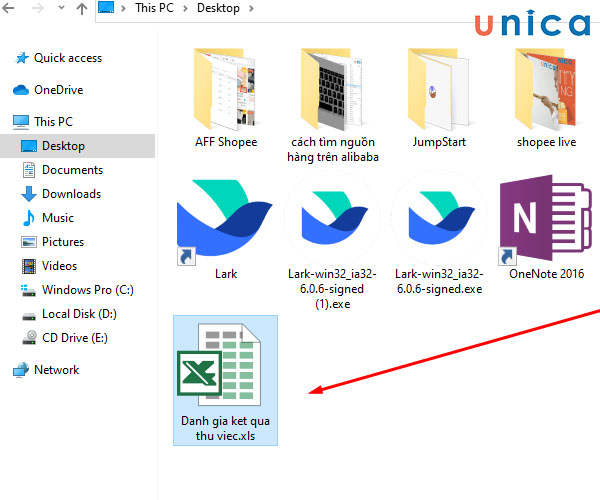The image size is (600, 500).
Task: Open CD Drive (E:)
Action: tap(75, 338)
